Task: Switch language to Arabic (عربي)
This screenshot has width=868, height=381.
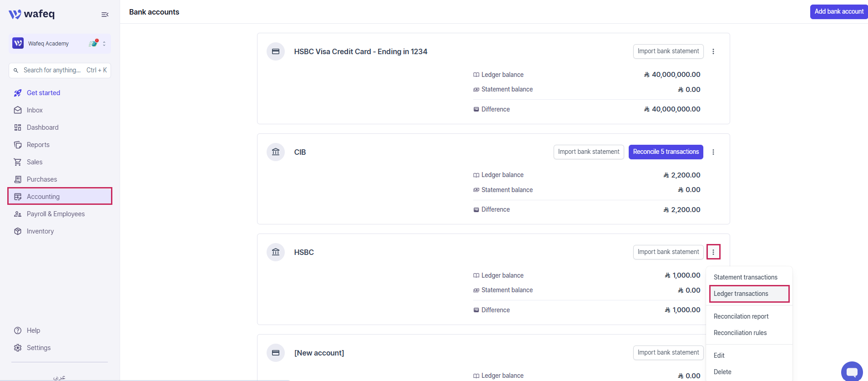Action: coord(59,377)
